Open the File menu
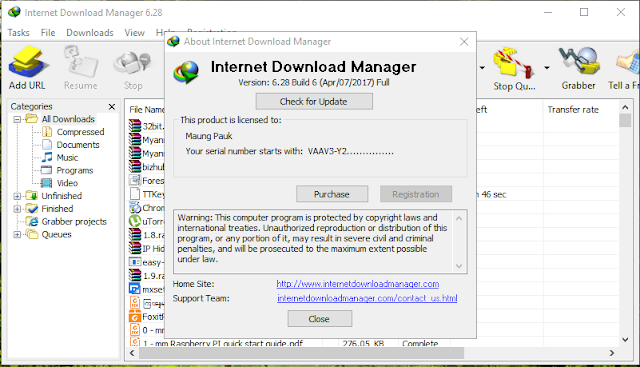Image resolution: width=640 pixels, height=367 pixels. tap(48, 33)
